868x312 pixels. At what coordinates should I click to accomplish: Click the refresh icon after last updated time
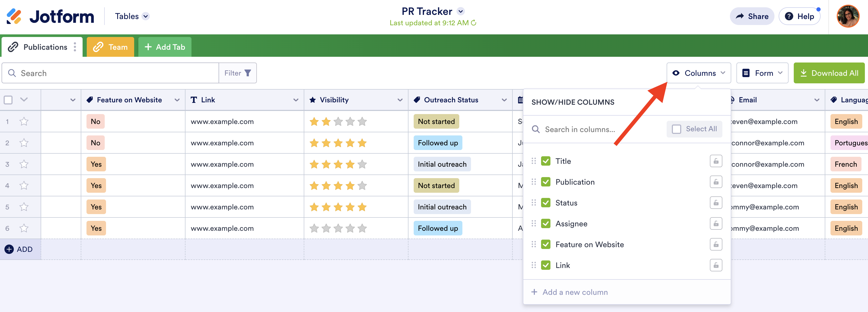click(x=473, y=23)
